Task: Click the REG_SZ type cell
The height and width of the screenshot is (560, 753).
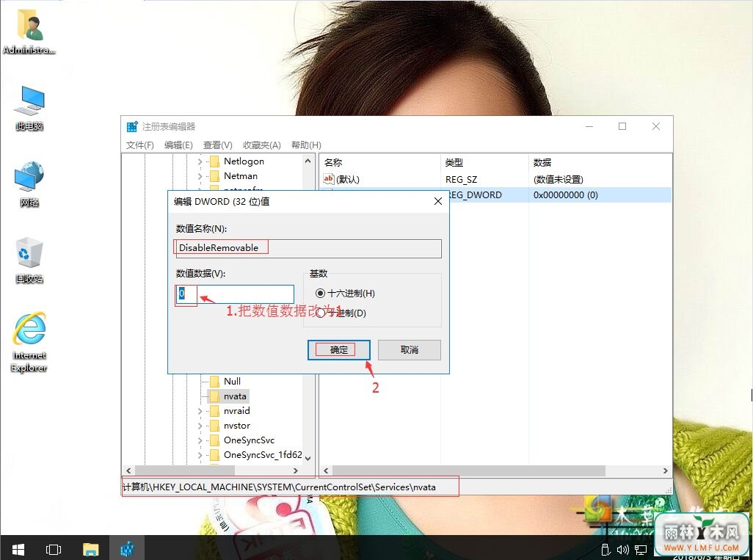Action: tap(461, 179)
